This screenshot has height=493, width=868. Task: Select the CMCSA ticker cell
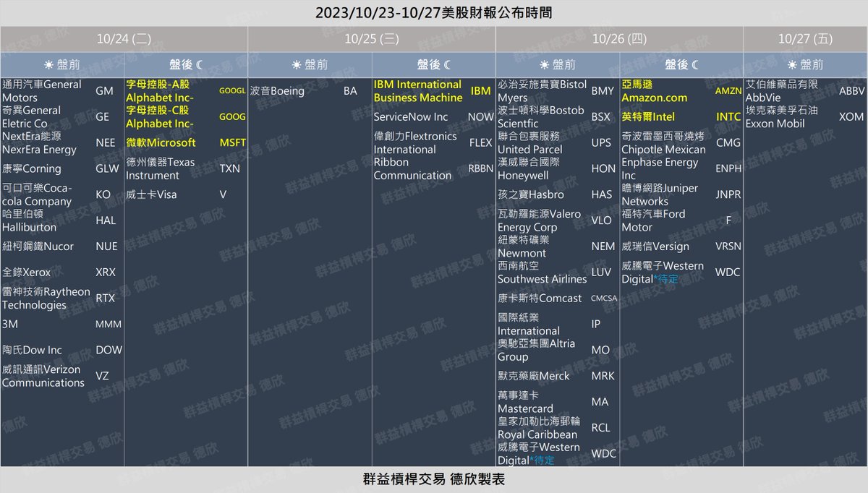pos(604,299)
